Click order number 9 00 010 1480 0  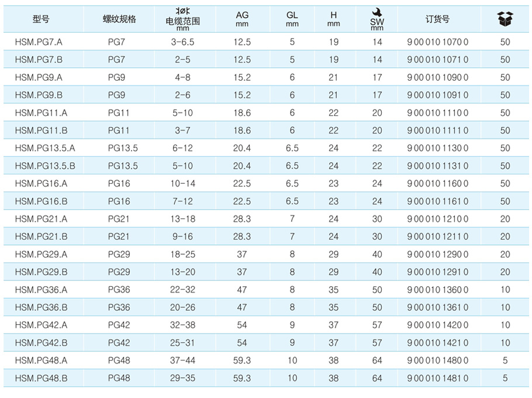[438, 361]
